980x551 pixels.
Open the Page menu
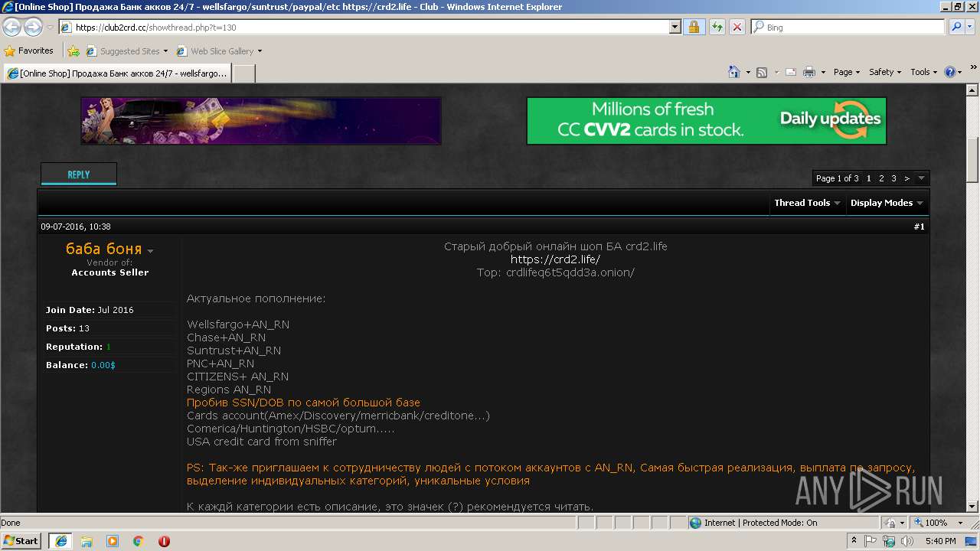pyautogui.click(x=847, y=72)
